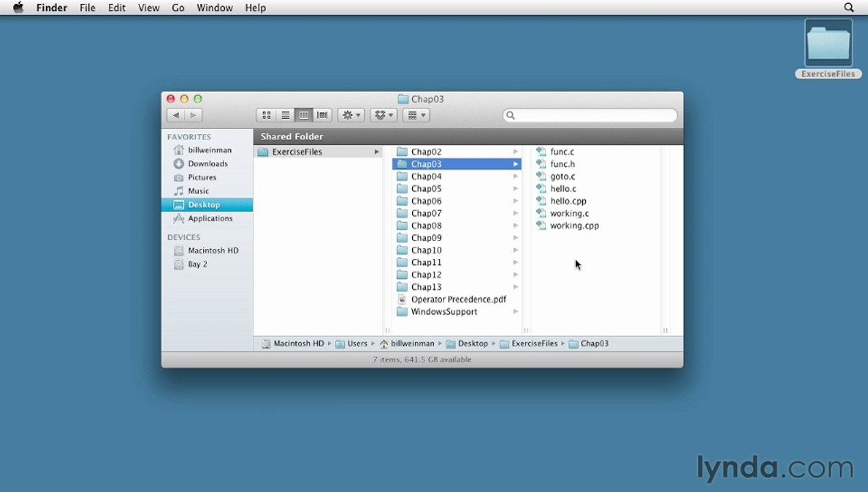
Task: Click Chap03 in the path bar
Action: [588, 344]
